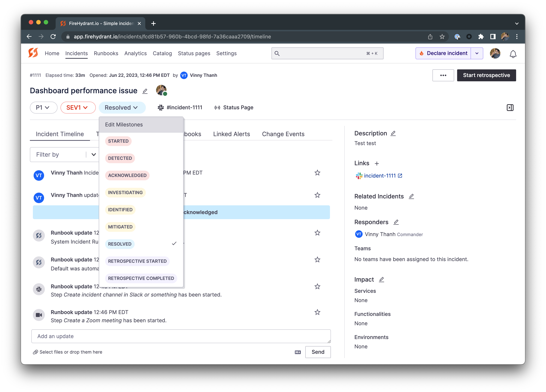This screenshot has height=392, width=546.
Task: Star the Zoom meeting runbook update
Action: 317,312
